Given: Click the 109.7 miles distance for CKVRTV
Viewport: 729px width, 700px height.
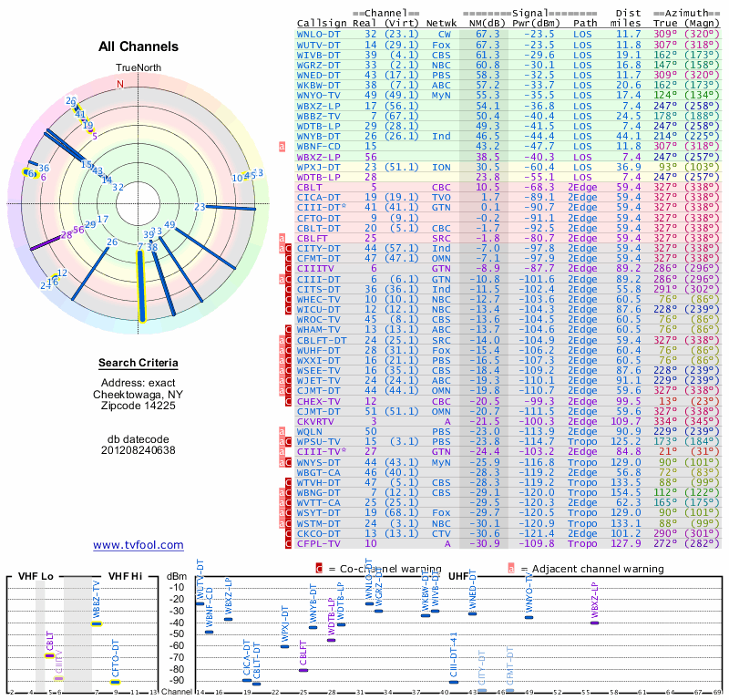Looking at the screenshot, I should 625,422.
